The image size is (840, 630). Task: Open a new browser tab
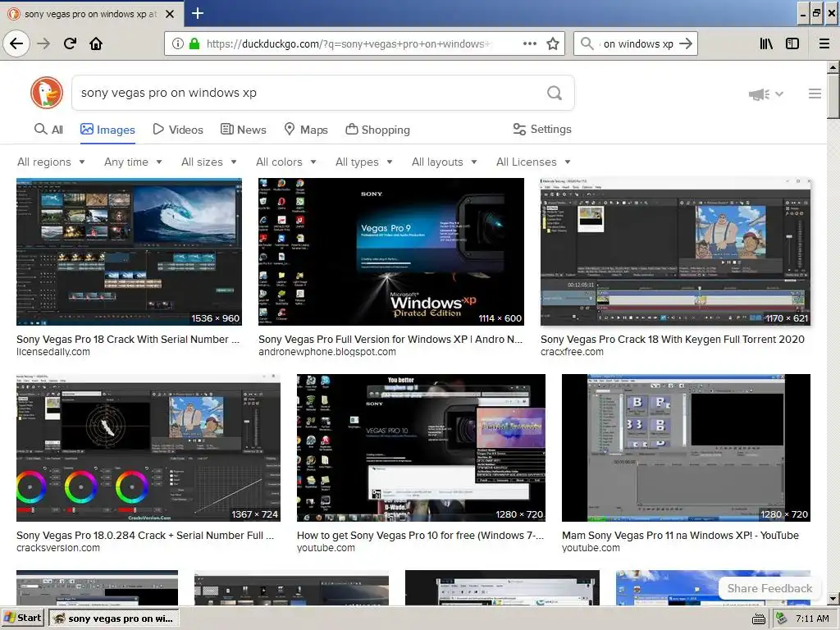point(197,13)
